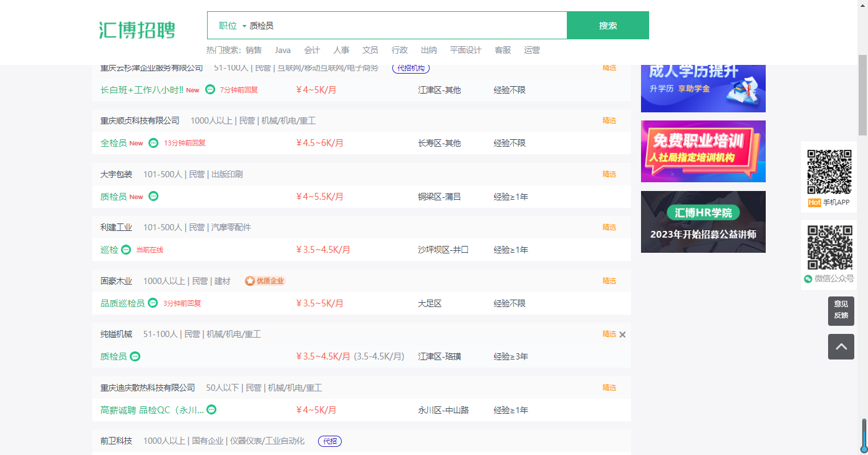Select hot search term 会计

click(312, 50)
